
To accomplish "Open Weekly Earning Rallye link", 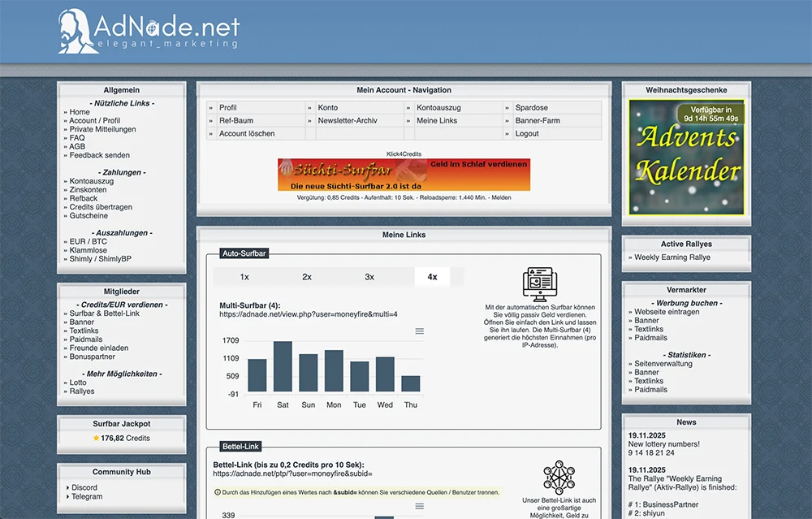I will [672, 257].
